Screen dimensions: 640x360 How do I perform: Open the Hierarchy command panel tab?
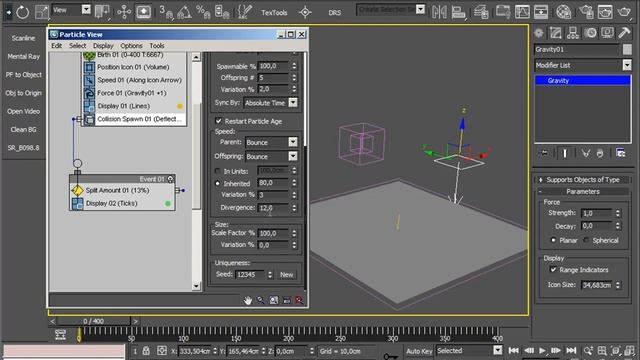click(573, 33)
